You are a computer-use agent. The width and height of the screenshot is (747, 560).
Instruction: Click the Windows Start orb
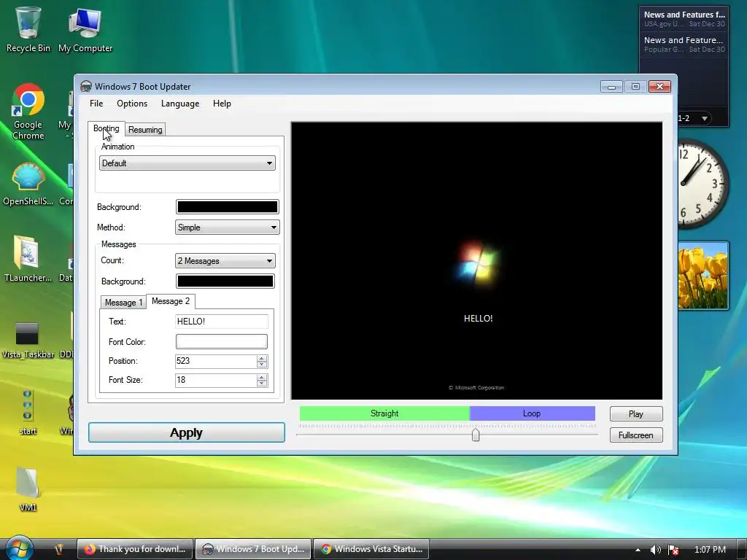19,548
